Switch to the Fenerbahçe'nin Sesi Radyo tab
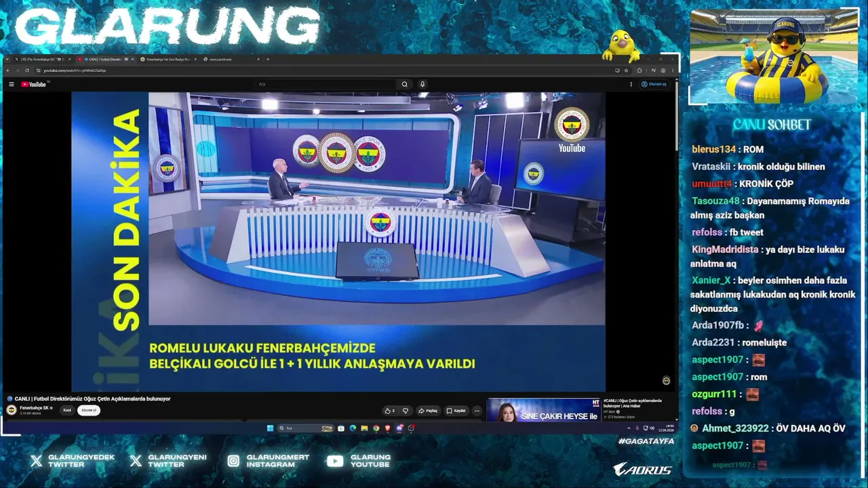The width and height of the screenshot is (868, 488). coord(169,59)
